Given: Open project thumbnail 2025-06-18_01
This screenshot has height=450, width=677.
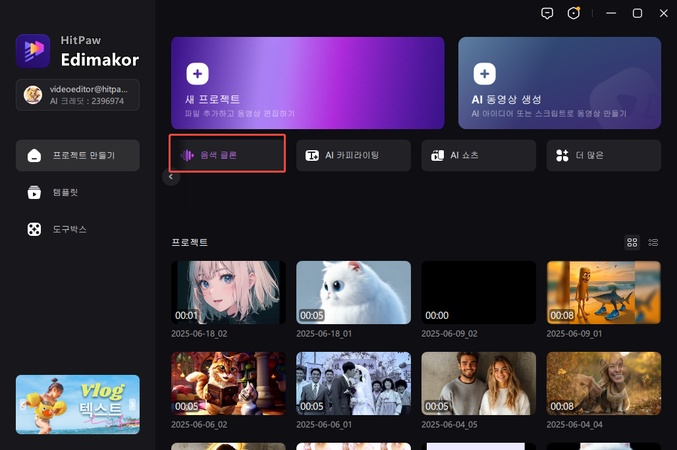Looking at the screenshot, I should (x=354, y=292).
